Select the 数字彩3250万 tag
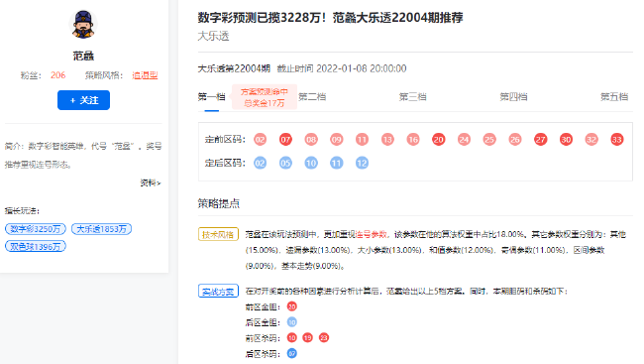This screenshot has width=644, height=364. click(x=36, y=229)
